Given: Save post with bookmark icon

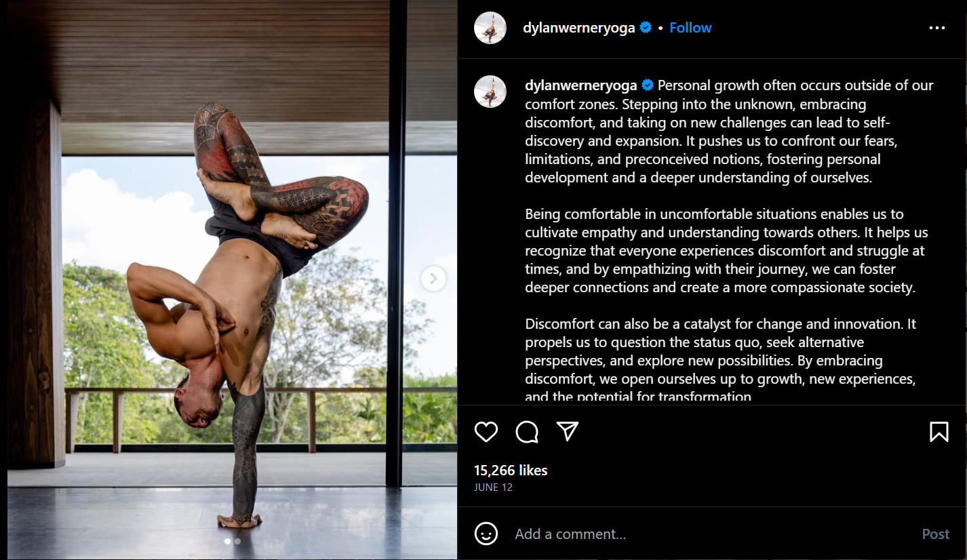Looking at the screenshot, I should 939,432.
